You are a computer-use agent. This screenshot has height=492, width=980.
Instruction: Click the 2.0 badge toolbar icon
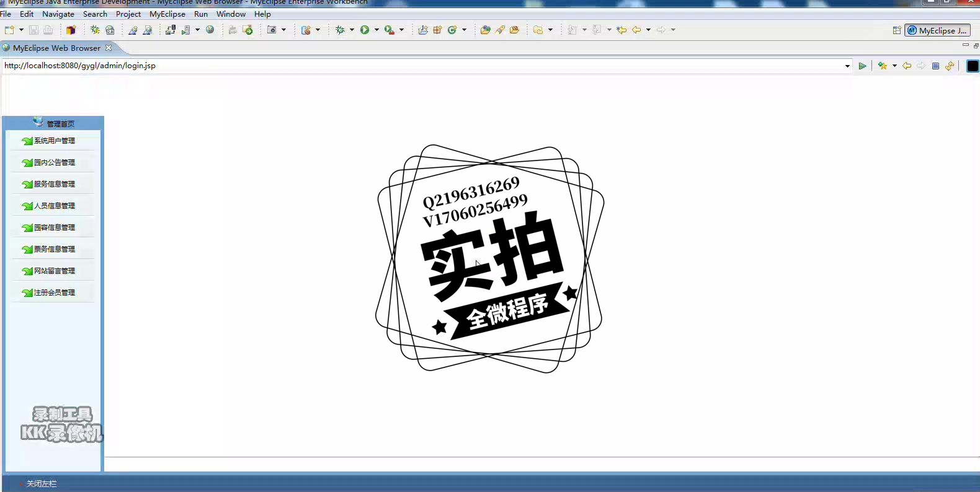pos(110,30)
